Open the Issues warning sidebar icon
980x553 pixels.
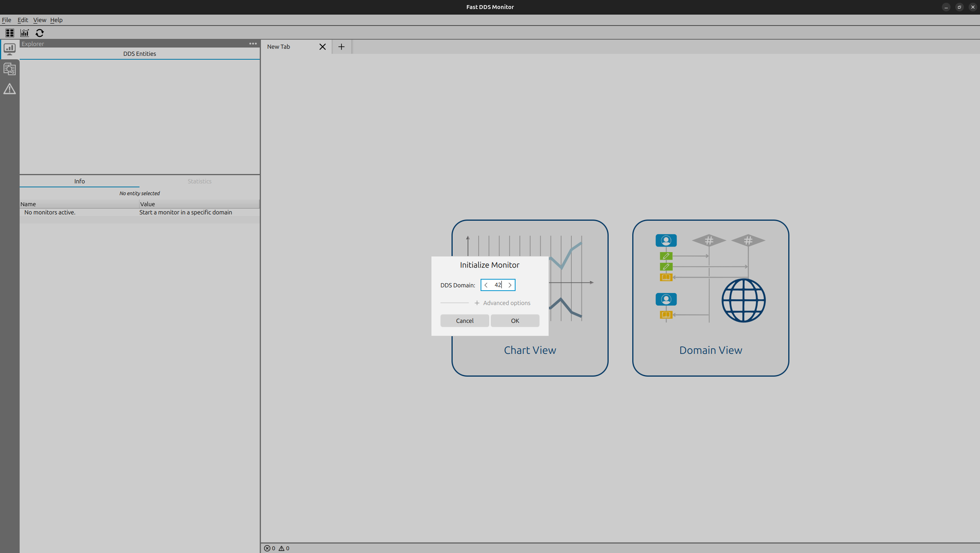9,89
